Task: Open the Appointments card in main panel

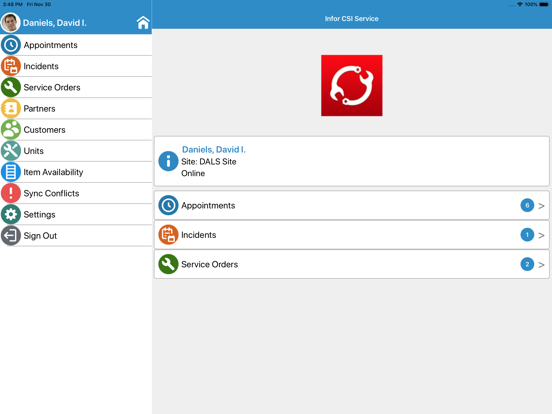Action: pos(352,205)
